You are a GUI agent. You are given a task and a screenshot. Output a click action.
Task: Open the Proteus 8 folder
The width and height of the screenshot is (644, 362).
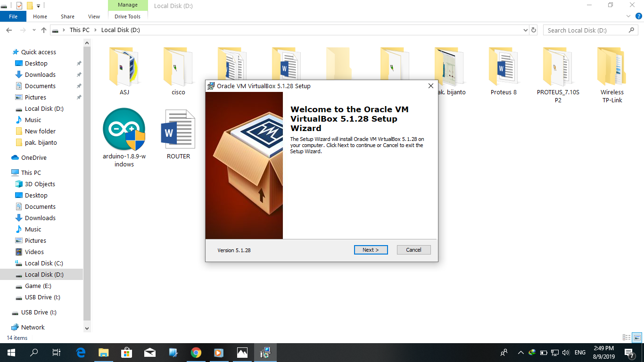pos(504,71)
